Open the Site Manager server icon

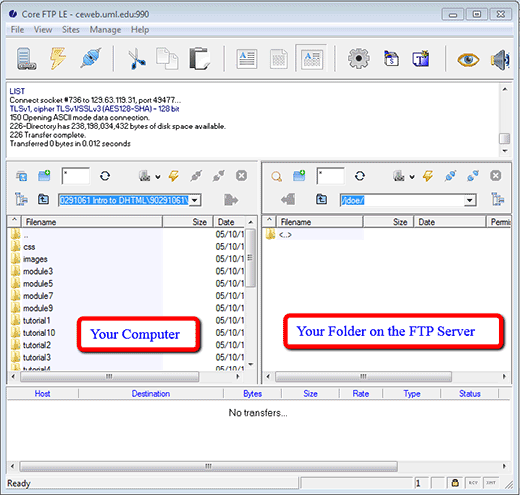pos(26,59)
